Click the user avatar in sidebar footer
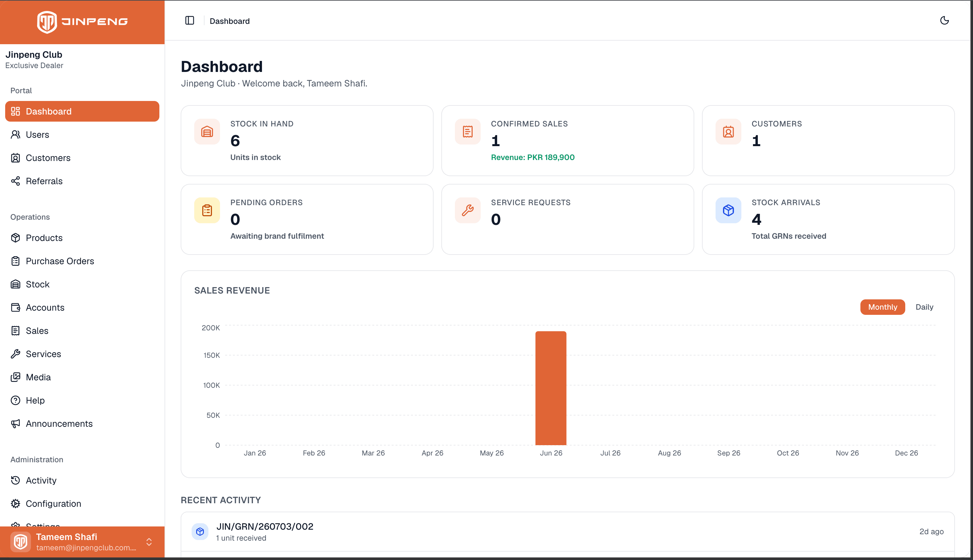Viewport: 973px width, 560px height. (x=21, y=542)
